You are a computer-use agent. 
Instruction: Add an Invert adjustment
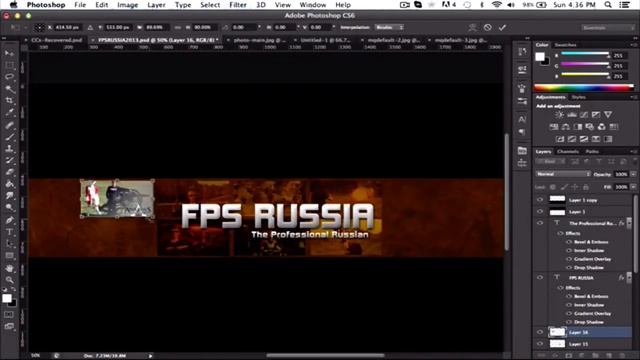560,139
